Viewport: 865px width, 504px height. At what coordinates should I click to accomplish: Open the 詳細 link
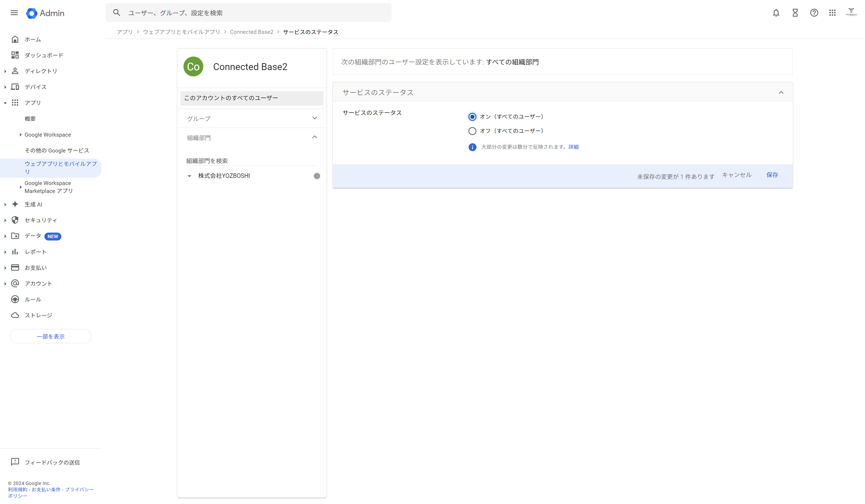tap(573, 147)
